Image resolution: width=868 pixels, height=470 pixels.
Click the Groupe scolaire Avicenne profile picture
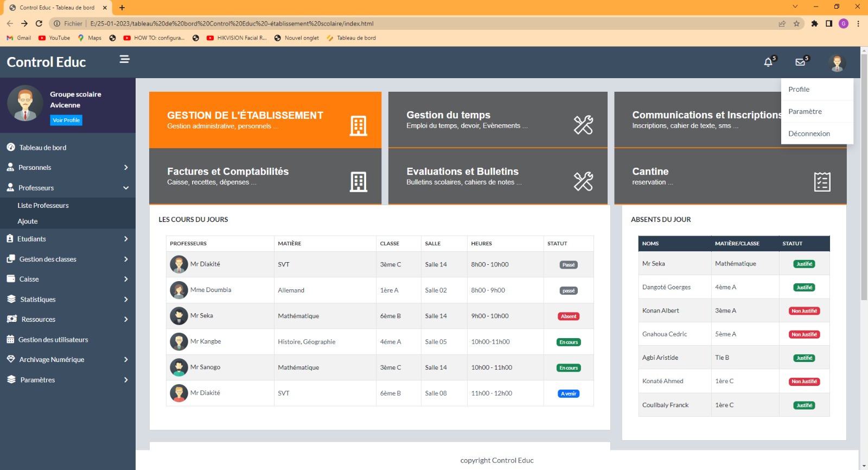(x=25, y=103)
